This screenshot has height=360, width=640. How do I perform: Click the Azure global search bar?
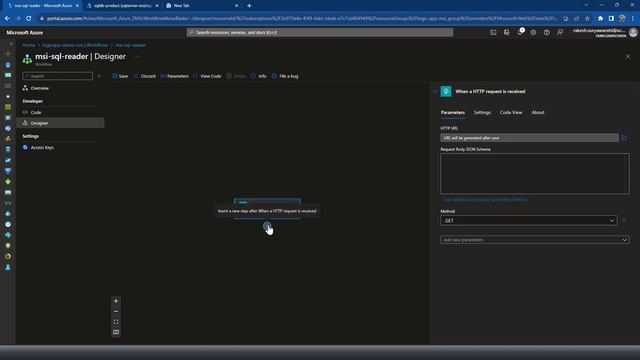point(320,32)
